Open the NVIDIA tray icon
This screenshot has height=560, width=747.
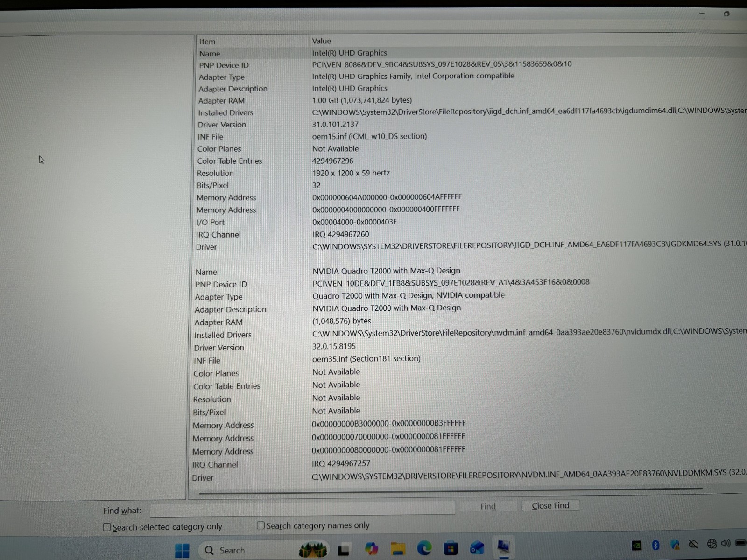tap(636, 545)
